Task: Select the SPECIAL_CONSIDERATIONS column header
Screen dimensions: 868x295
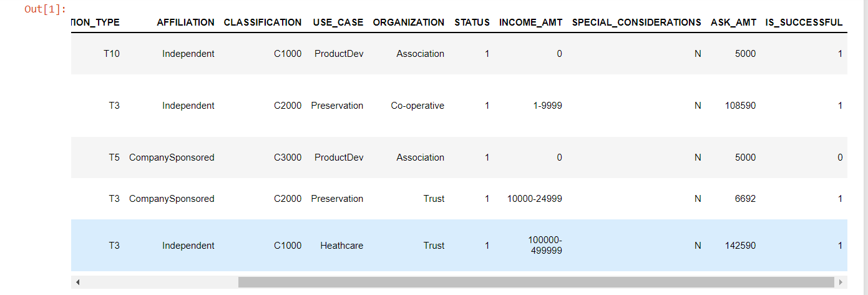Action: click(x=636, y=22)
